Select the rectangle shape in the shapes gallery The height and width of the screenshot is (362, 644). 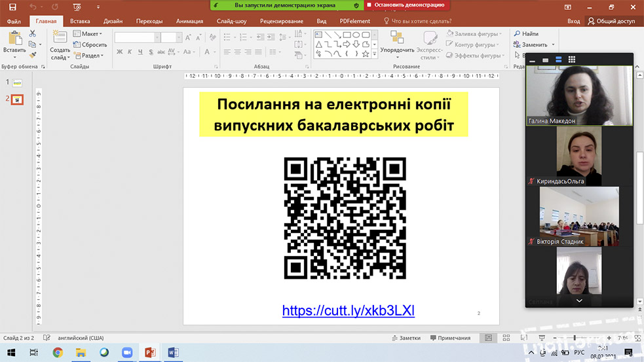point(347,35)
